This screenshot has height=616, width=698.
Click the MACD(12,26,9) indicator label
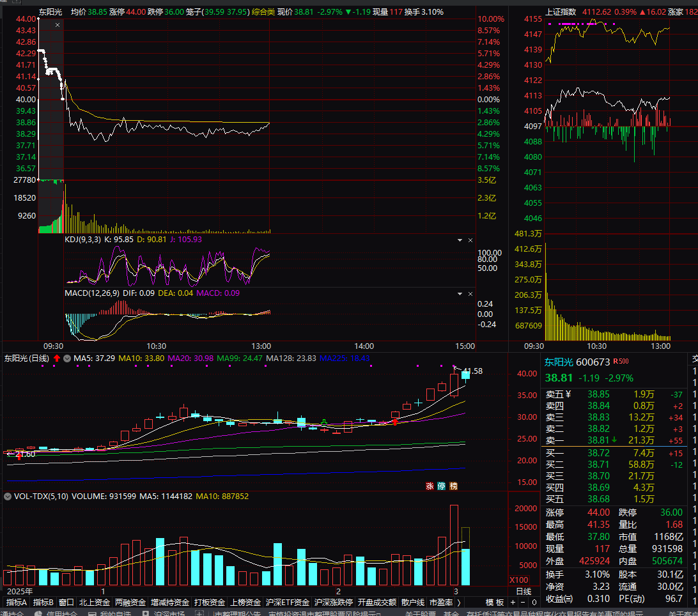[92, 293]
